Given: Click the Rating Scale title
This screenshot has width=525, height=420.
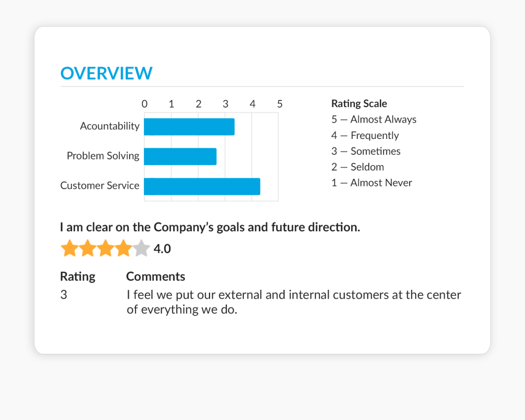Looking at the screenshot, I should click(359, 103).
